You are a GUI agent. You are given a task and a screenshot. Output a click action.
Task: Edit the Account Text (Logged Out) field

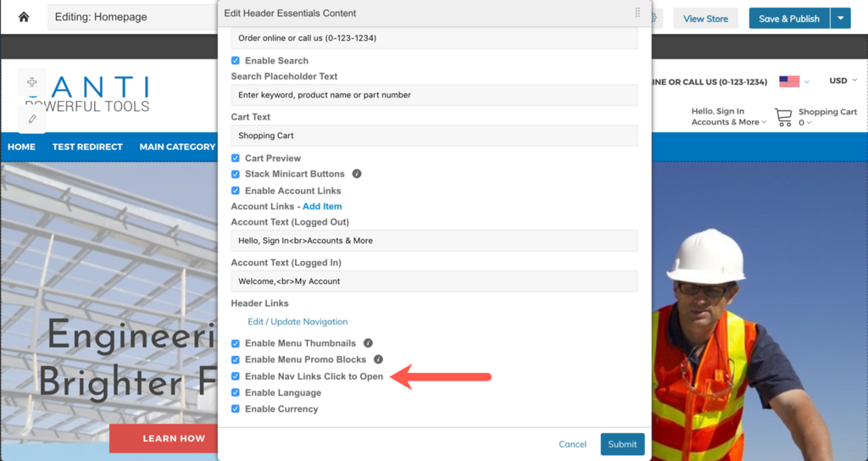[435, 241]
